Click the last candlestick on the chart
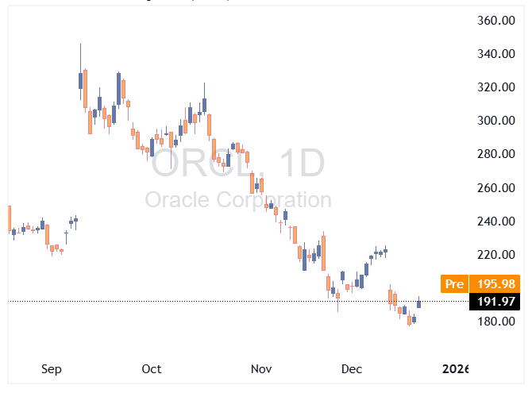This screenshot has width=532, height=393. (419, 302)
